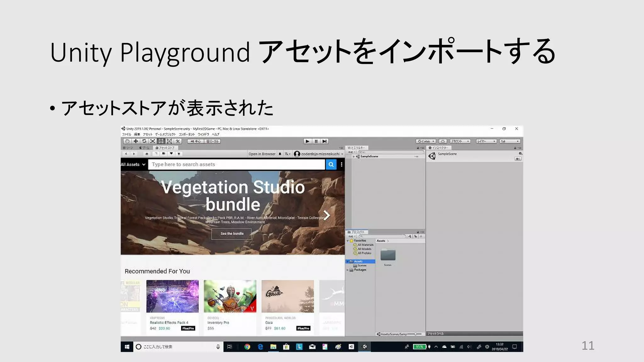Collapse the Favorites tree in Project
The width and height of the screenshot is (644, 362).
[x=348, y=241]
